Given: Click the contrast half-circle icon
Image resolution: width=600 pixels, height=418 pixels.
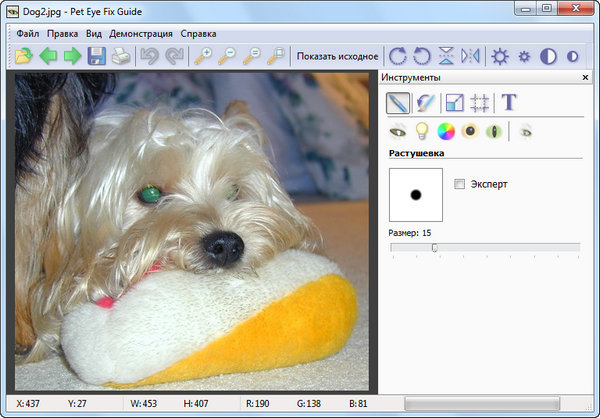Looking at the screenshot, I should 548,56.
